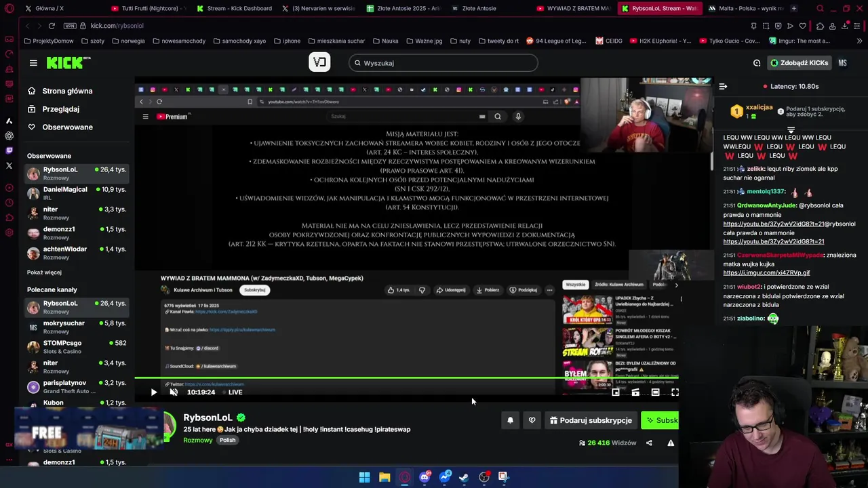Image resolution: width=868 pixels, height=488 pixels.
Task: Switch to Stream - Kick Dashboard tab
Action: (234, 8)
